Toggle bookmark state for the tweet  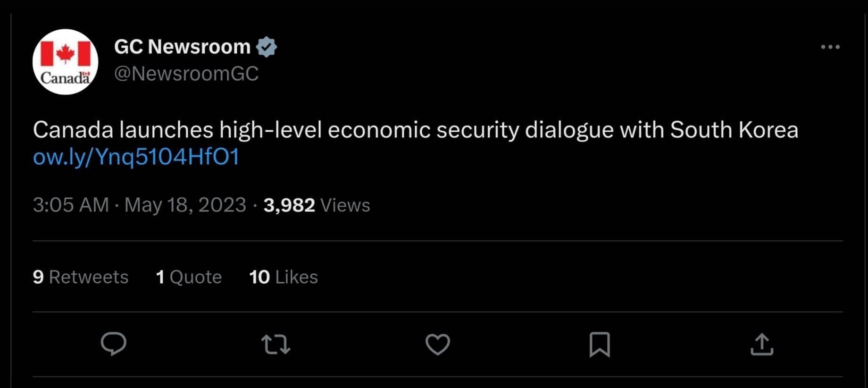click(600, 345)
